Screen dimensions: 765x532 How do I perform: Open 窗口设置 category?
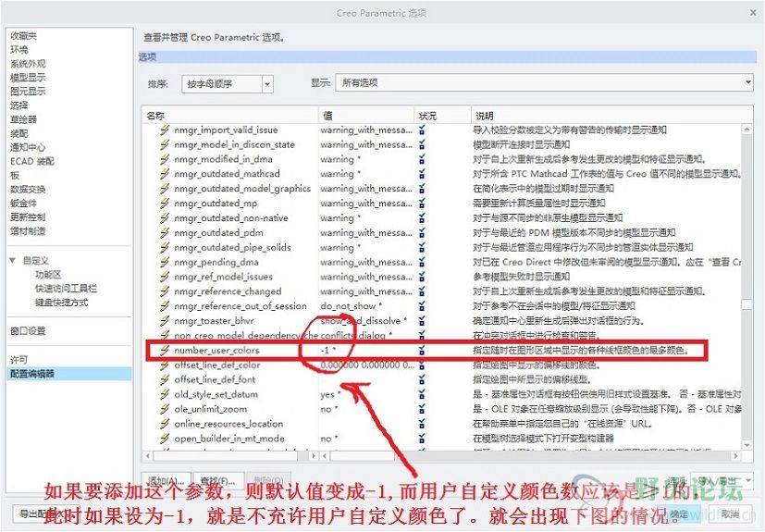coord(28,331)
